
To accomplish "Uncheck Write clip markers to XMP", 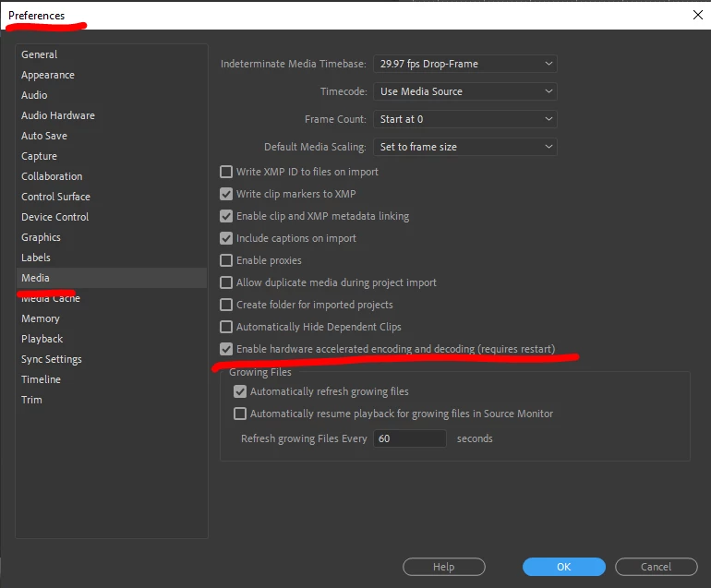I will [226, 194].
